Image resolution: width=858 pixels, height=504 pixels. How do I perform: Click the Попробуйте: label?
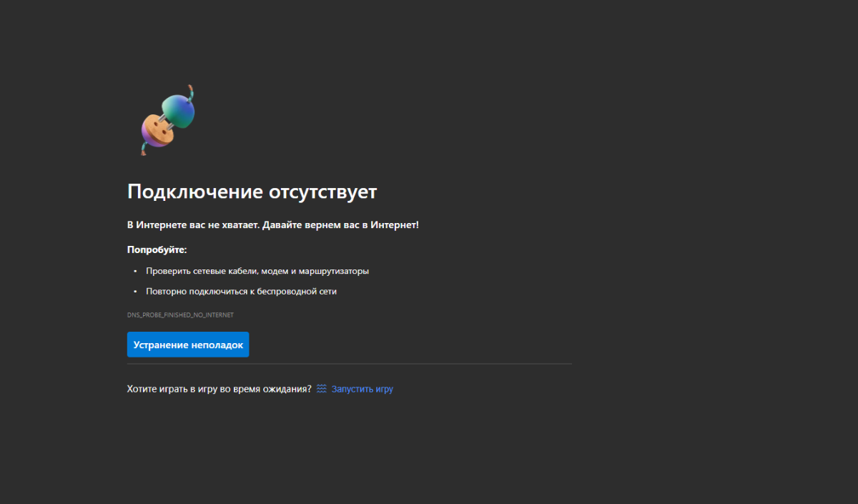pyautogui.click(x=157, y=249)
